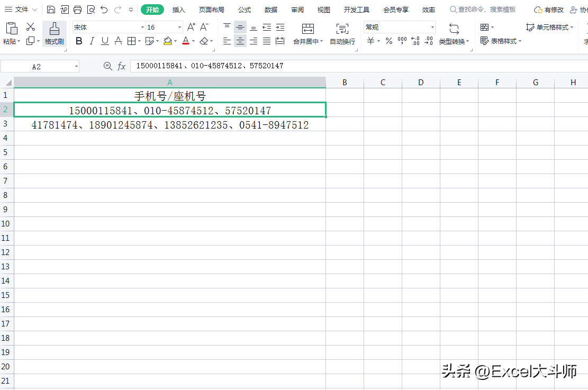Align text right

click(254, 41)
